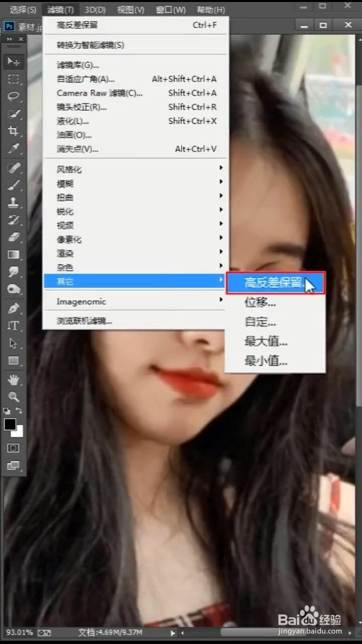Select the Path Selection tool

pyautogui.click(x=14, y=343)
